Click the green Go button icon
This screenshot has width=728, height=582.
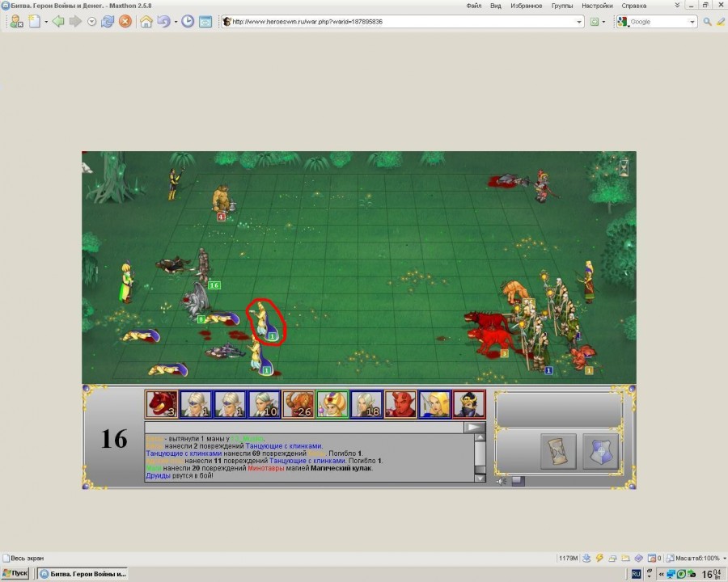click(595, 22)
